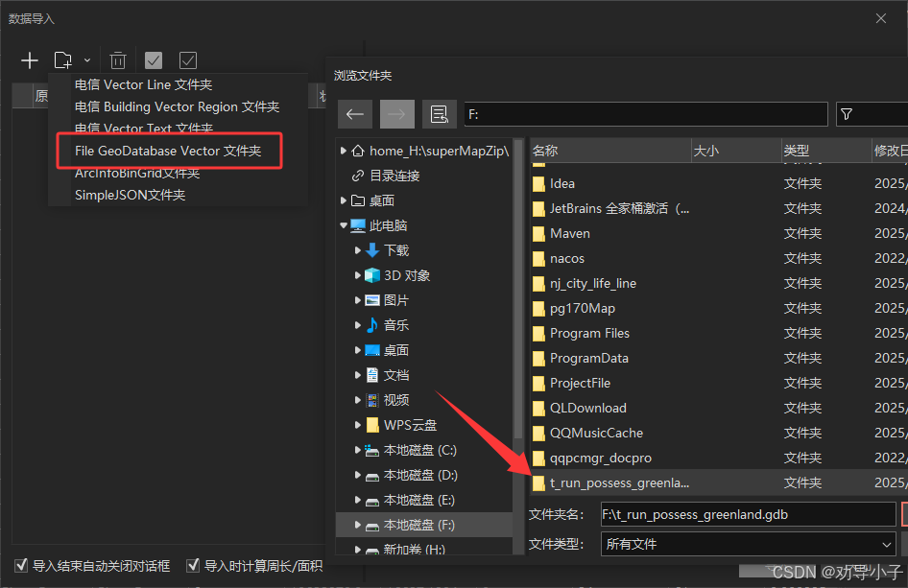Viewport: 908px width, 588px height.
Task: Expand the top 桌面 tree node
Action: coord(344,200)
